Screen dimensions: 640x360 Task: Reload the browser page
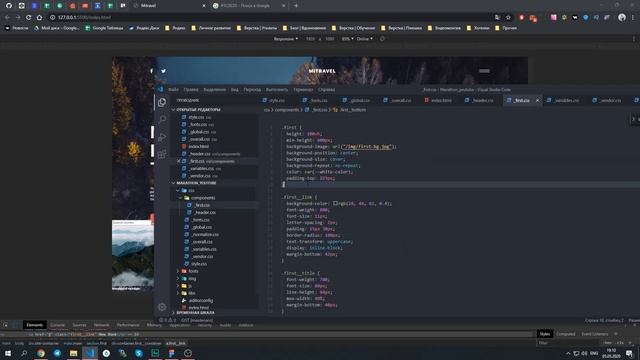click(x=28, y=18)
